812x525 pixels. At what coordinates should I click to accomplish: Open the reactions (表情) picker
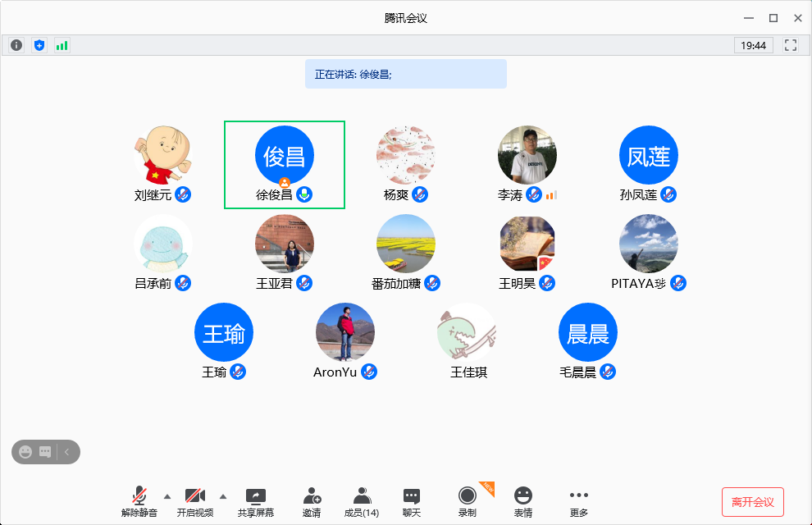click(x=523, y=501)
